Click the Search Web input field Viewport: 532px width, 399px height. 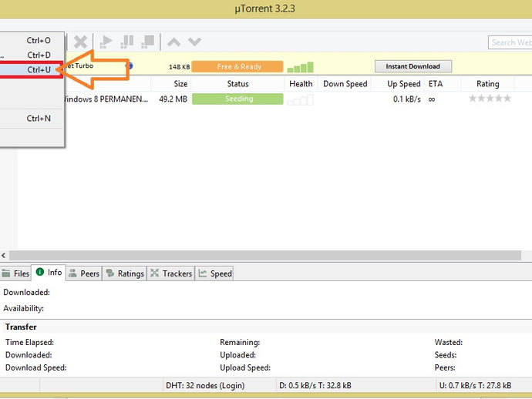(x=510, y=42)
